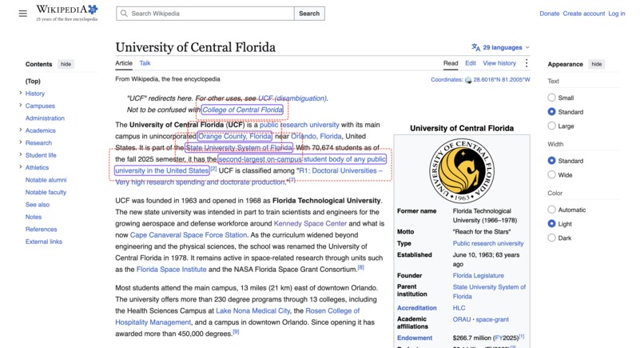Go to References in contents
This screenshot has width=644, height=348.
41,229
